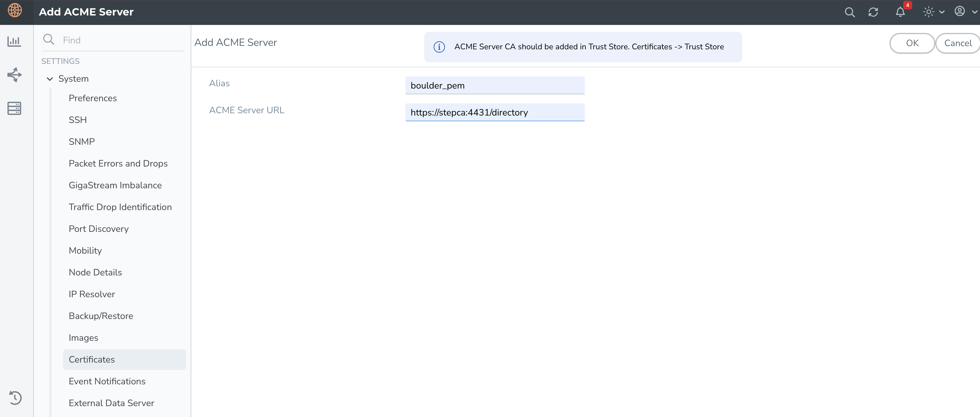This screenshot has width=980, height=417.
Task: Click the refresh icon in header
Action: (873, 12)
